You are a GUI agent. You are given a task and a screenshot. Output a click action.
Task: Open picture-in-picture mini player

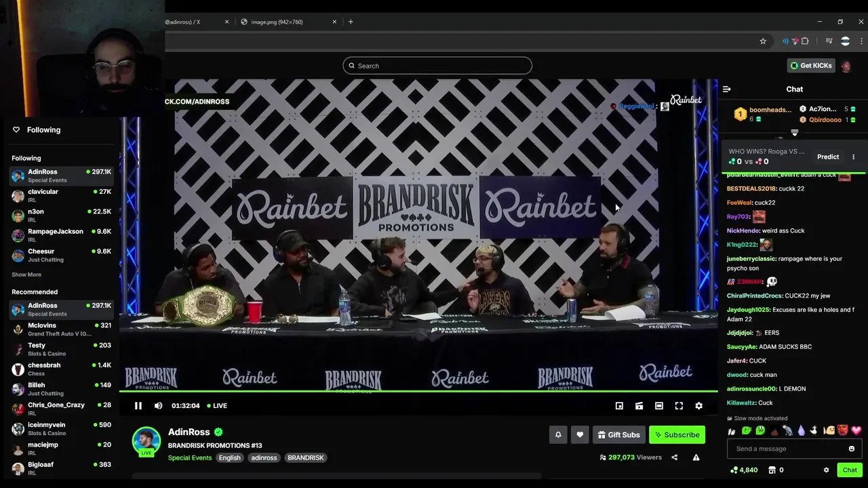619,405
